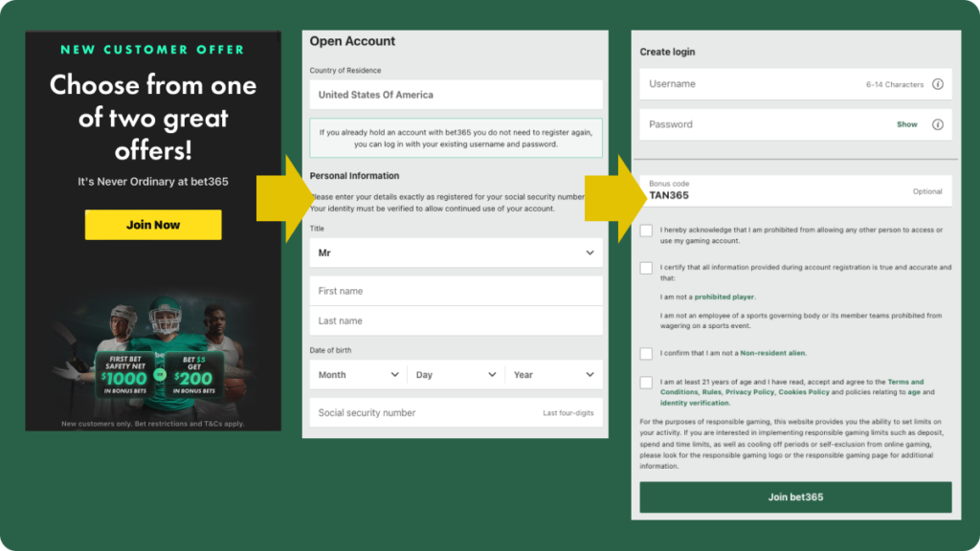This screenshot has height=551, width=980.
Task: Click the "Optional" label on Bonus code
Action: 927,191
